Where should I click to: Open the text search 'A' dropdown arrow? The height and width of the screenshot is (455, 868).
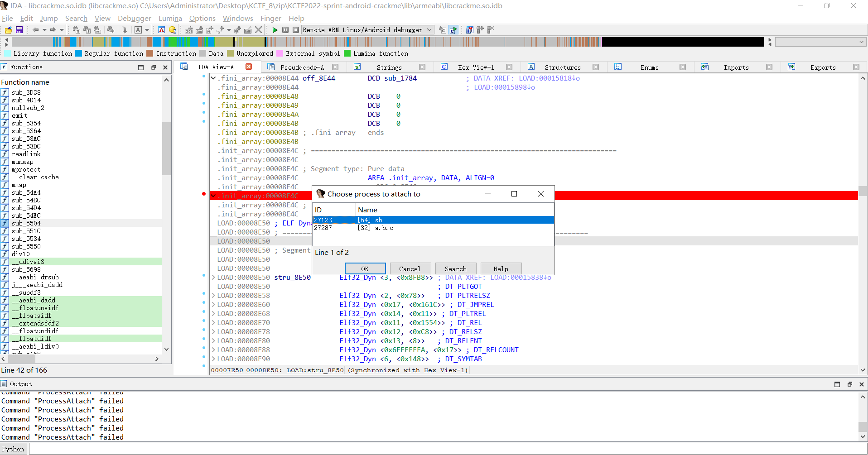click(x=147, y=30)
